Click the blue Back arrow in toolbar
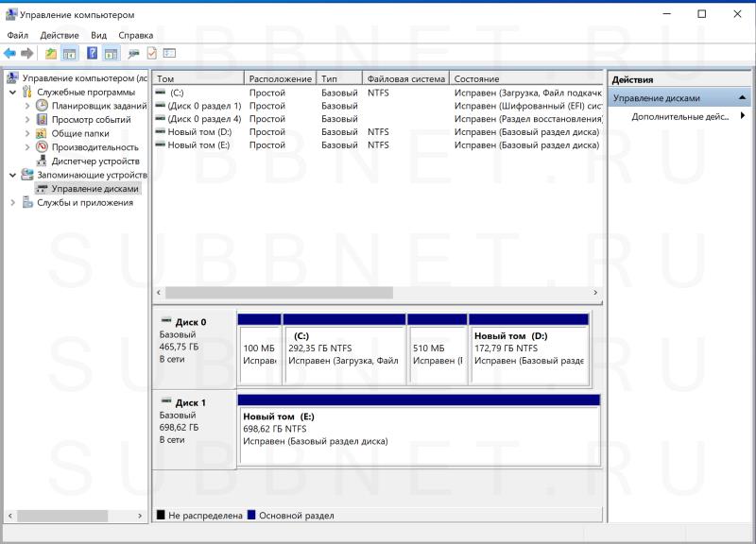 point(9,54)
